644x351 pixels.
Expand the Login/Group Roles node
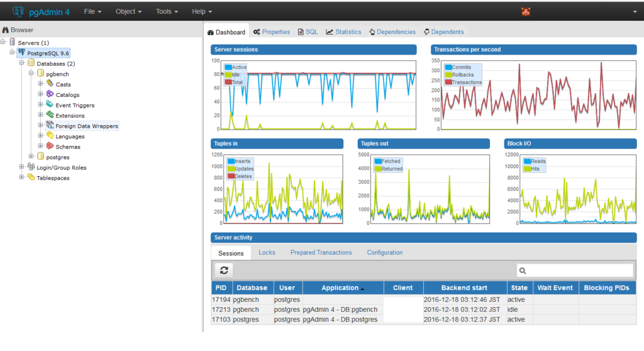[x=22, y=167]
